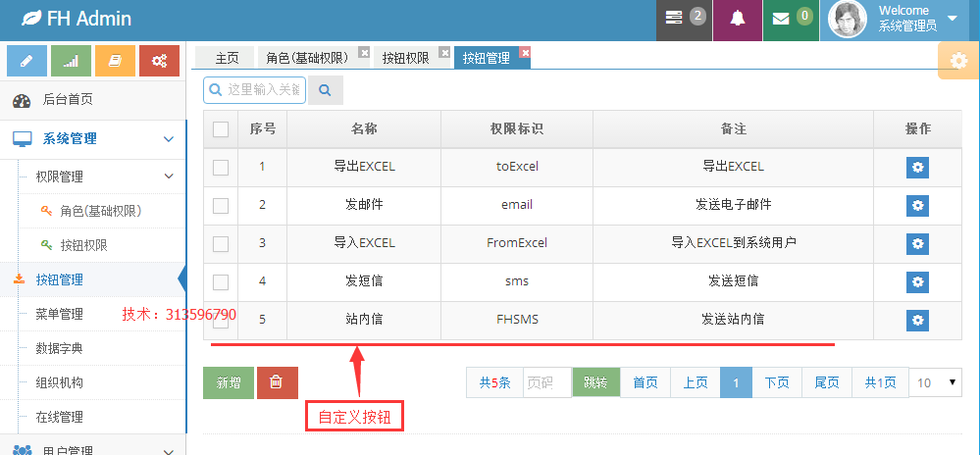This screenshot has height=455, width=980.
Task: Check the 发邮件 row checkbox
Action: click(221, 206)
